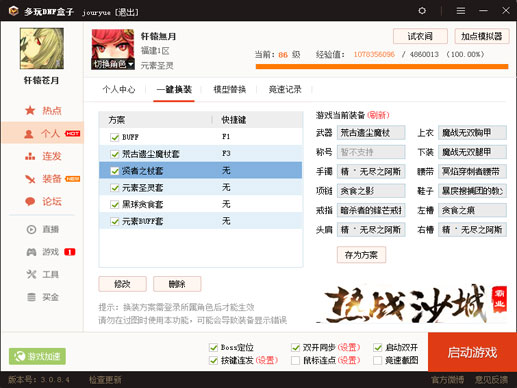
Task: Click the 存为方案 button
Action: (x=361, y=255)
